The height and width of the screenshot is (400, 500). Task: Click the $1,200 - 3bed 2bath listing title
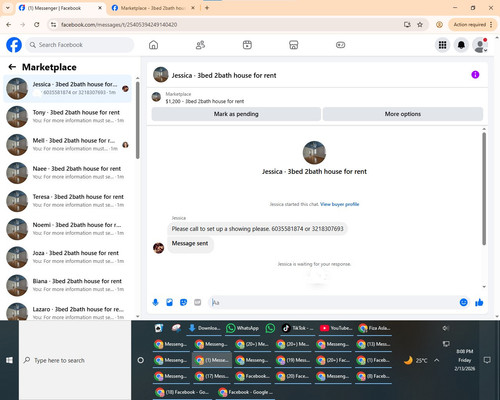click(x=205, y=101)
